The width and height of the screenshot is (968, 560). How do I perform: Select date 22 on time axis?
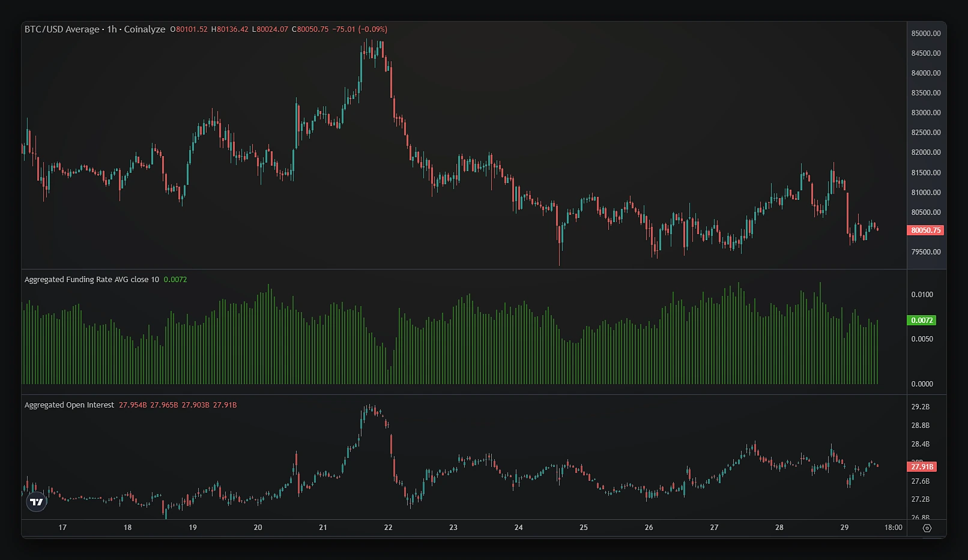point(389,528)
